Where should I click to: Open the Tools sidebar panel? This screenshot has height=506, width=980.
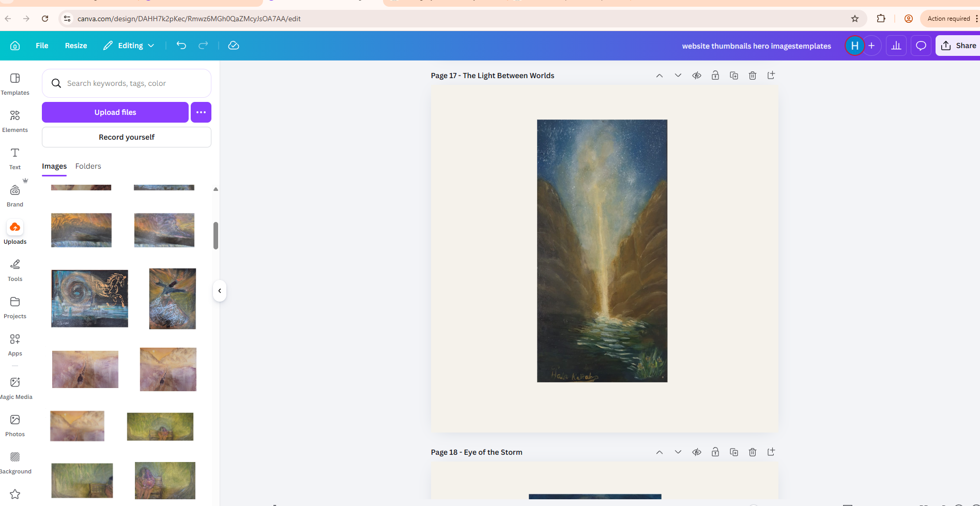pyautogui.click(x=15, y=270)
